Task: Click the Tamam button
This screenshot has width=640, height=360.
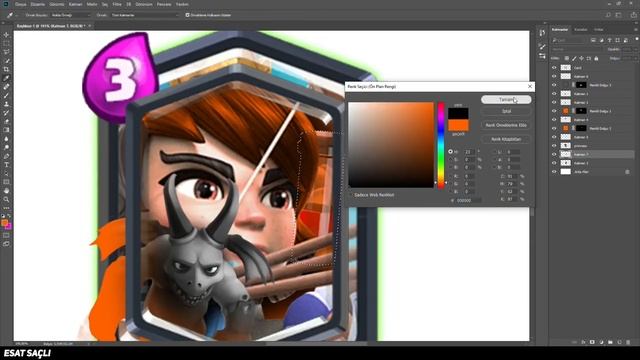Action: click(506, 100)
